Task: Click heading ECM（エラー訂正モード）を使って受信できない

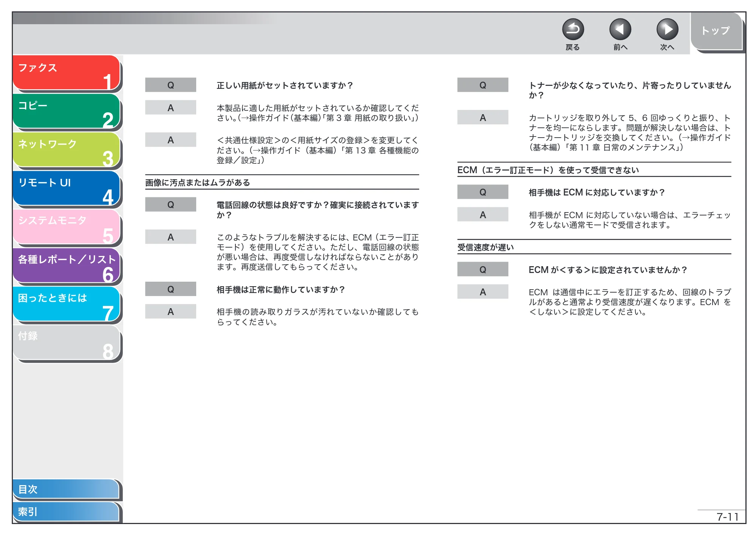Action: [548, 170]
